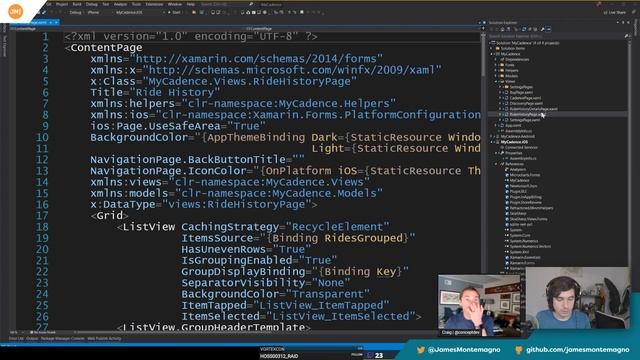Open the Extensions menu
Screen dimensions: 640x360
pyautogui.click(x=154, y=4)
